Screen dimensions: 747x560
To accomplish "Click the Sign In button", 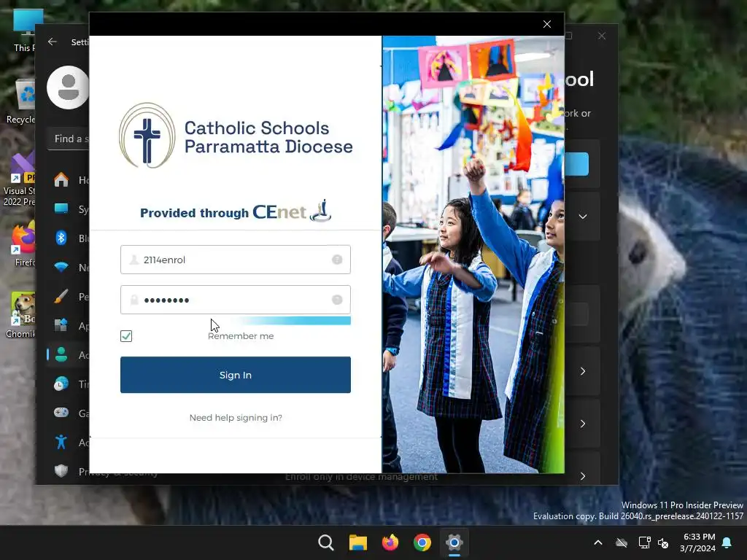I will (x=236, y=375).
